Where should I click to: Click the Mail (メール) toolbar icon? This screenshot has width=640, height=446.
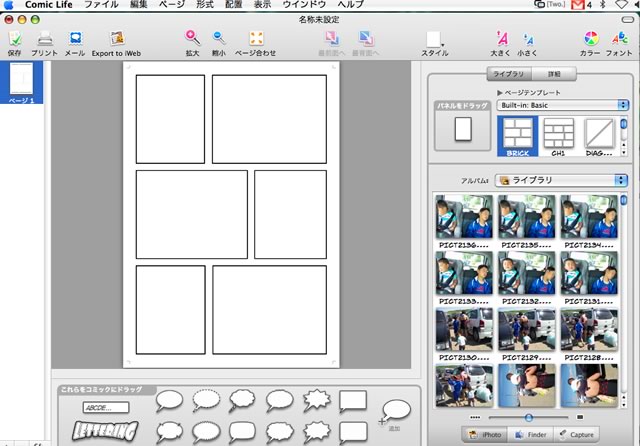[75, 39]
